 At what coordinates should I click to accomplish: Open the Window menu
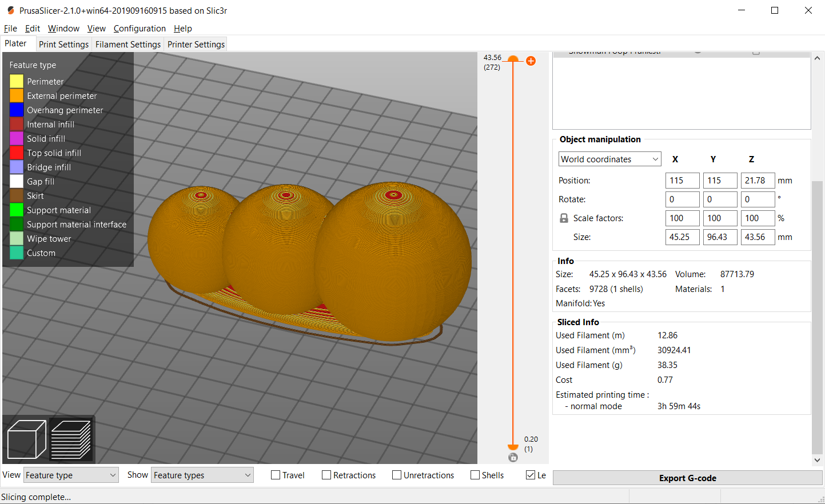(63, 28)
